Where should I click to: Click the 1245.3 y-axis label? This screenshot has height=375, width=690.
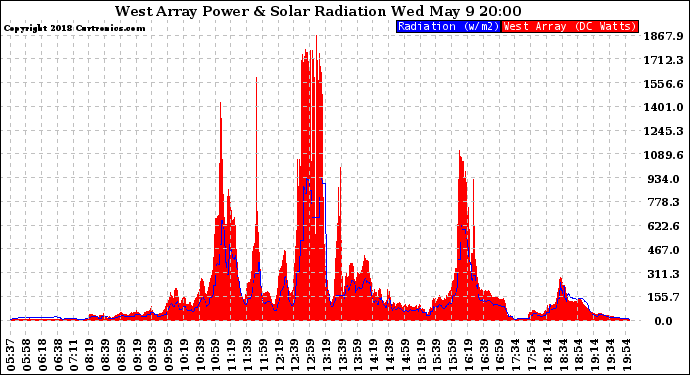664,131
